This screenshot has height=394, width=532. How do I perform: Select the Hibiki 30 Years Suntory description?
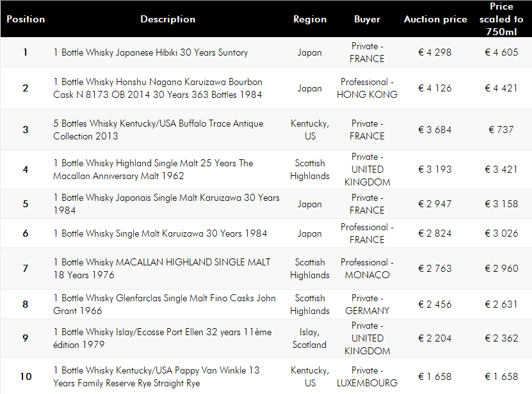(x=150, y=52)
